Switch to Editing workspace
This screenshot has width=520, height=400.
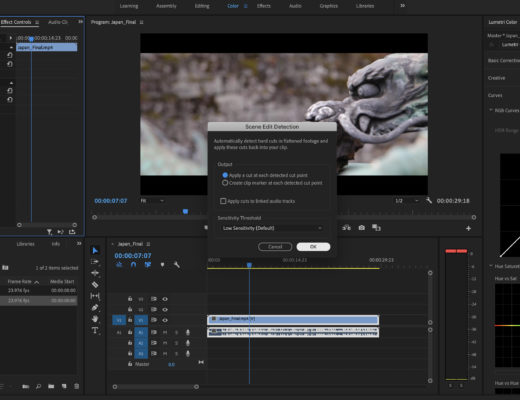[202, 6]
